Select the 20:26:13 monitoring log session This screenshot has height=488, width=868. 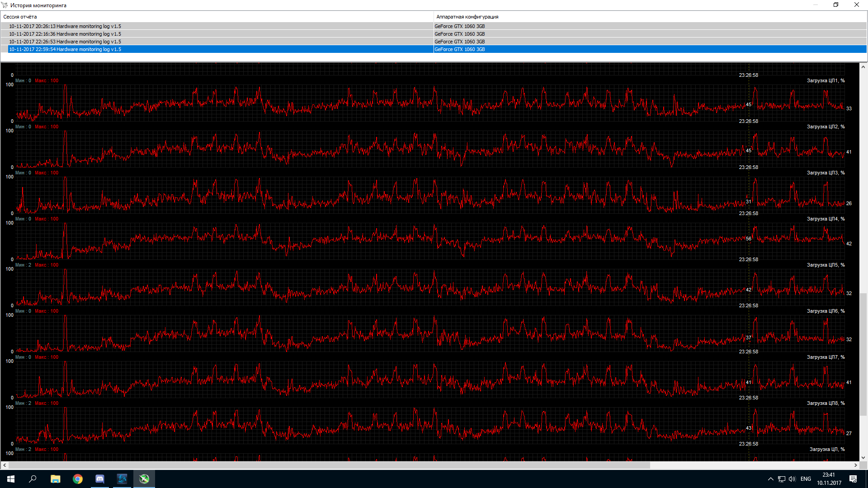pos(65,26)
